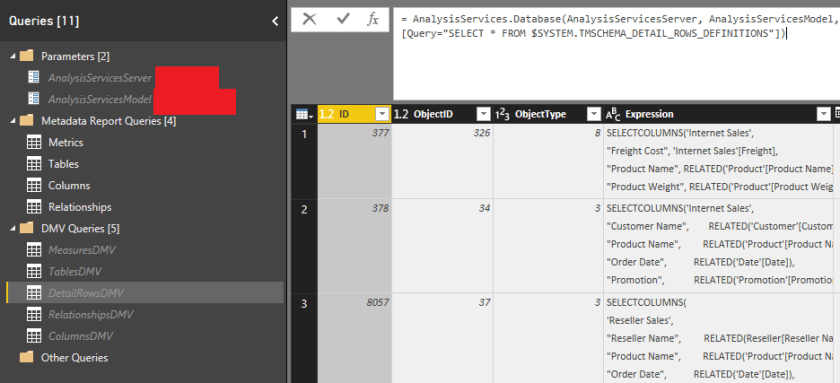Select the ObjectID column header
840x383 pixels.
442,114
